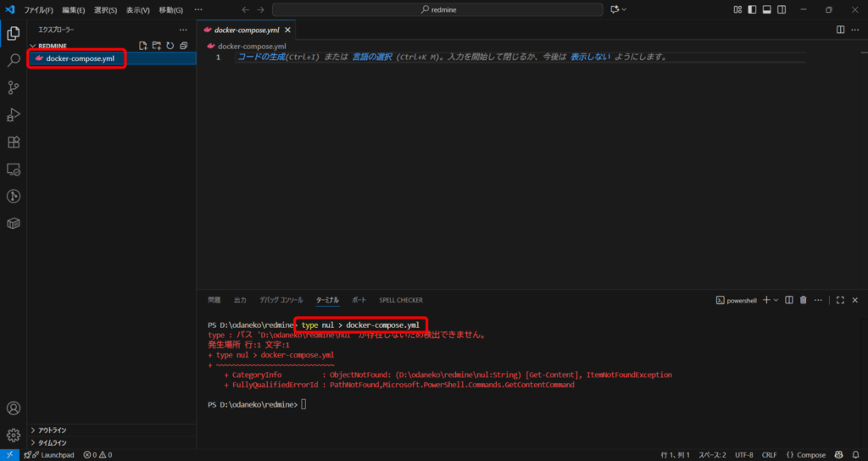Toggle the secondary sidebar visibility
The width and height of the screenshot is (868, 461).
coord(781,9)
